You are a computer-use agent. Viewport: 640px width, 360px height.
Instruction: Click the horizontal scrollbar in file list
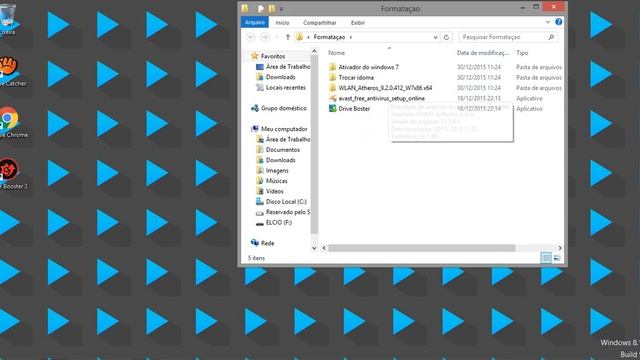[421, 248]
